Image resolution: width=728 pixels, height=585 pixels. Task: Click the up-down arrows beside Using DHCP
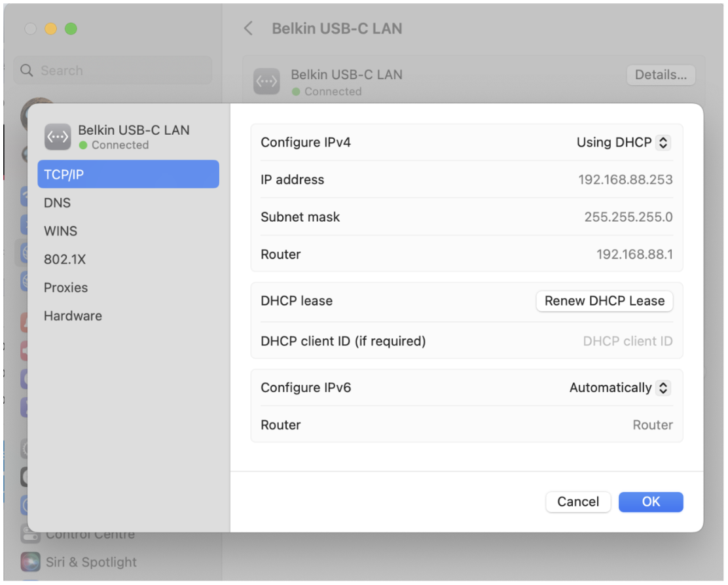pyautogui.click(x=663, y=143)
